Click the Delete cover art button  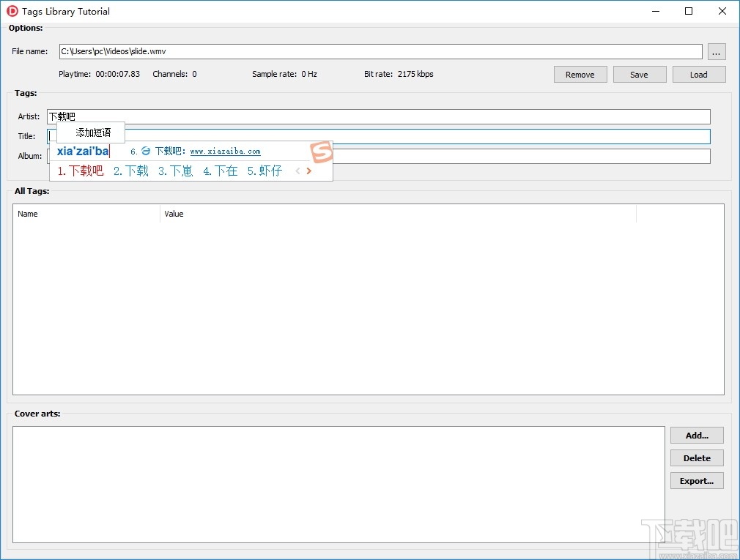click(697, 458)
